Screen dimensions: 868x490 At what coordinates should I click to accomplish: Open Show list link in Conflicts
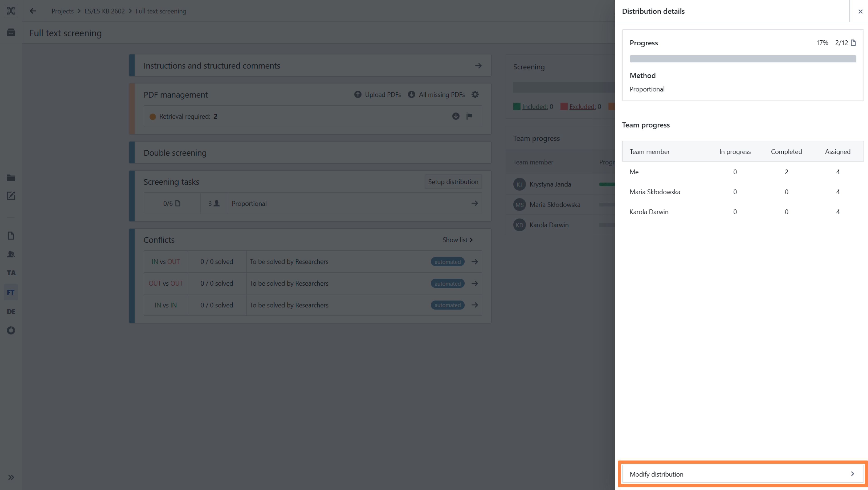point(457,240)
